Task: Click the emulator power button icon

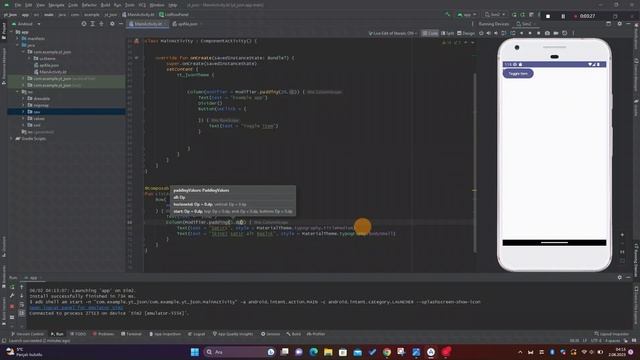Action: click(x=481, y=33)
